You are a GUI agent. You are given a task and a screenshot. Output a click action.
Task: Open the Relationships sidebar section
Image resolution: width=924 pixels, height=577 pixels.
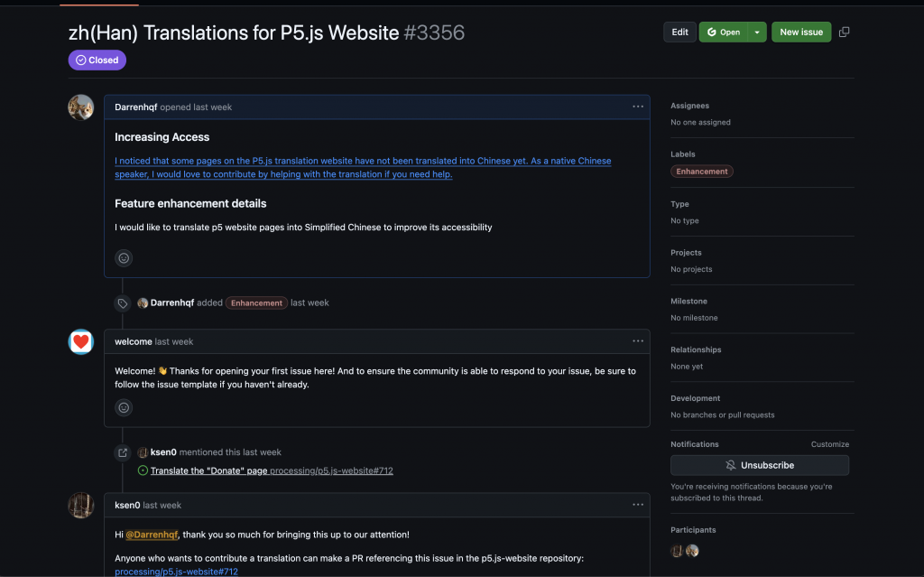696,349
